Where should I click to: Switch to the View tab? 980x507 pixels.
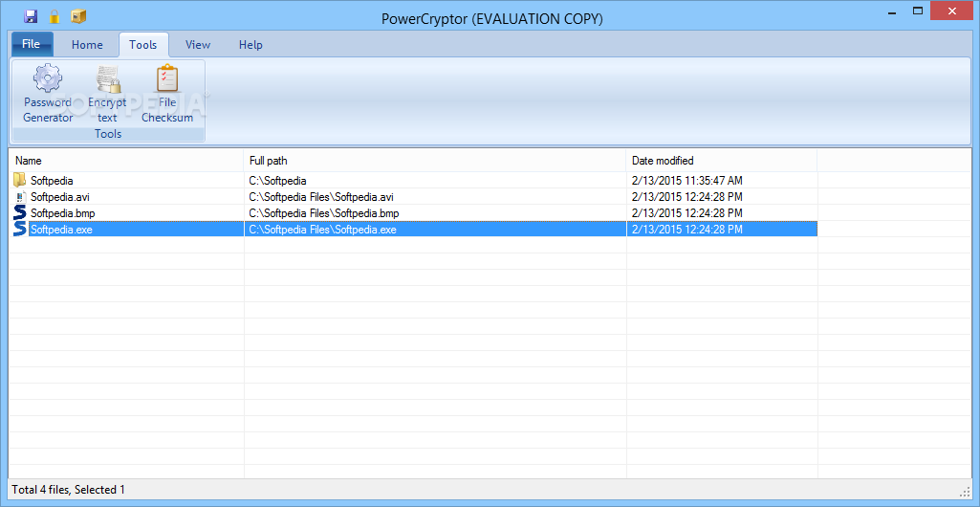coord(198,44)
